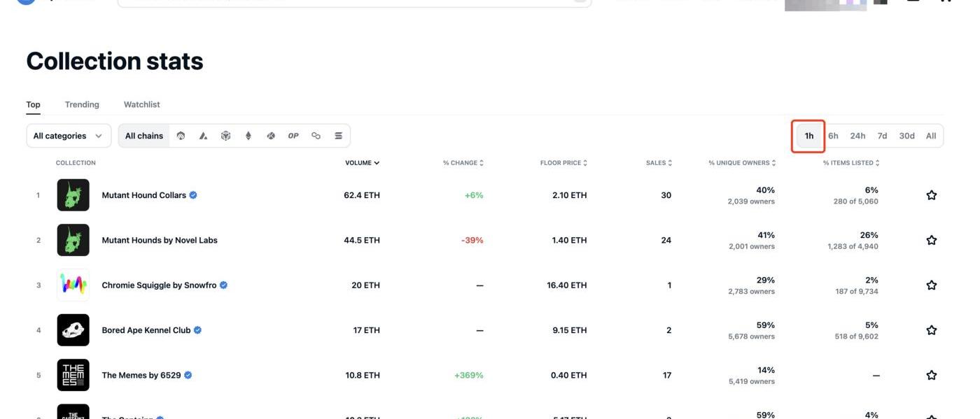The width and height of the screenshot is (980, 419).
Task: Open The Memes by 6529 thumbnail
Action: tap(73, 375)
